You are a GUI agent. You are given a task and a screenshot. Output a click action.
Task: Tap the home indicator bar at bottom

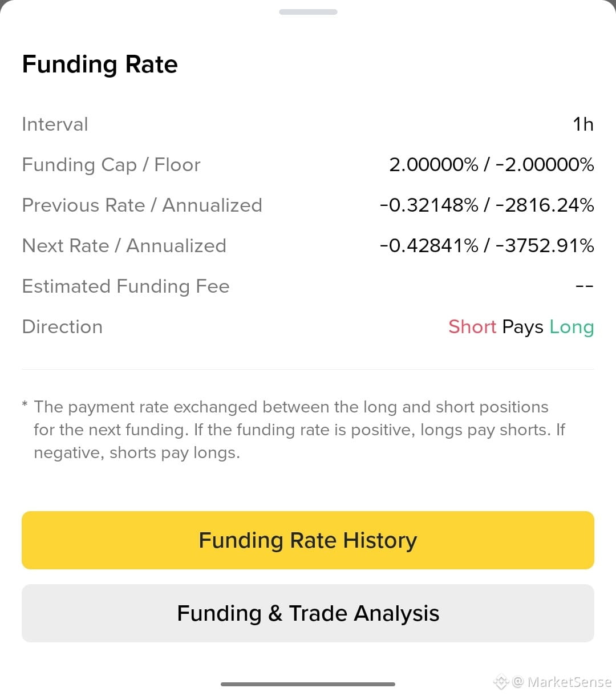(x=308, y=684)
